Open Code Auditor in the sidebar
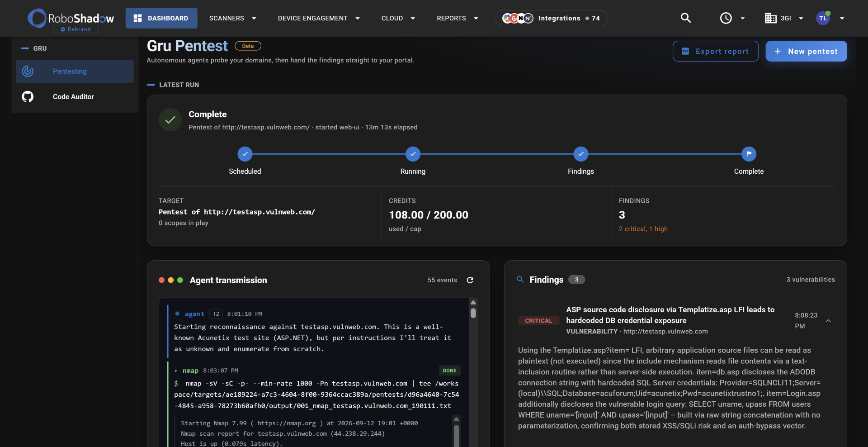 [x=75, y=97]
